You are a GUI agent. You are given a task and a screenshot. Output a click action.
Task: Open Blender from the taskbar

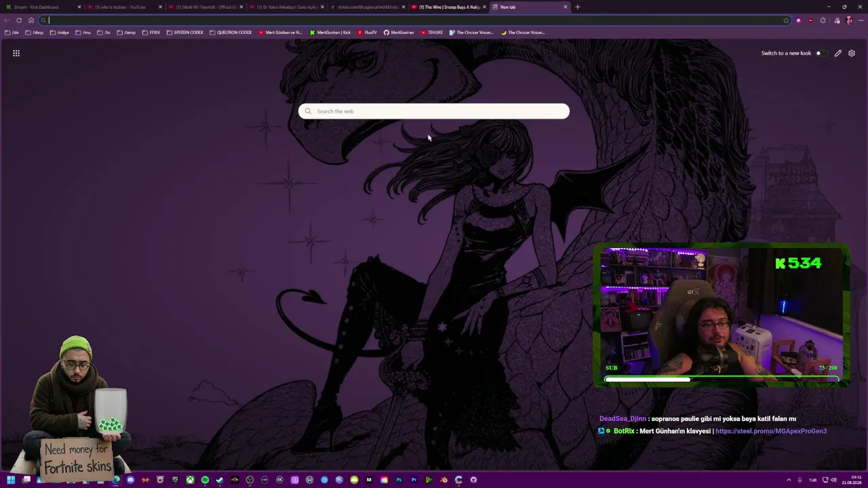point(443,480)
